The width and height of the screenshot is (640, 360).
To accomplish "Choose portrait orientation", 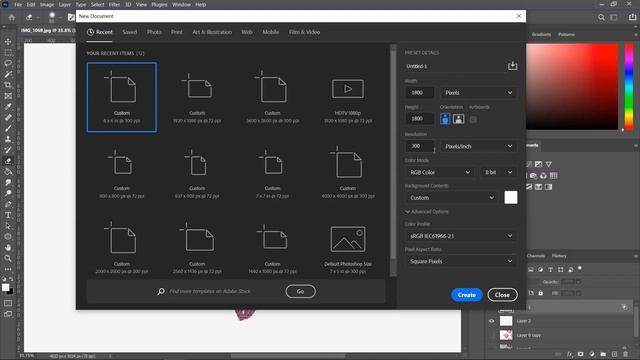I will pos(445,119).
